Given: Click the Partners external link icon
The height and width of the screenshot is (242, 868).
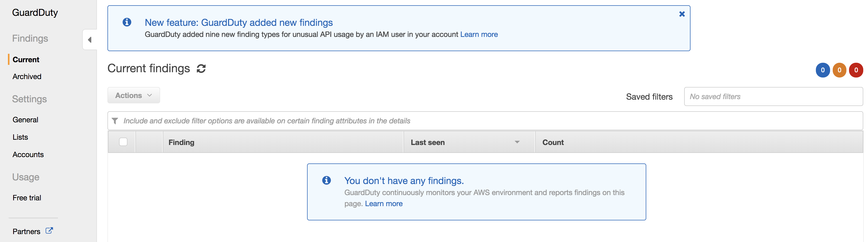Looking at the screenshot, I should coord(49,231).
